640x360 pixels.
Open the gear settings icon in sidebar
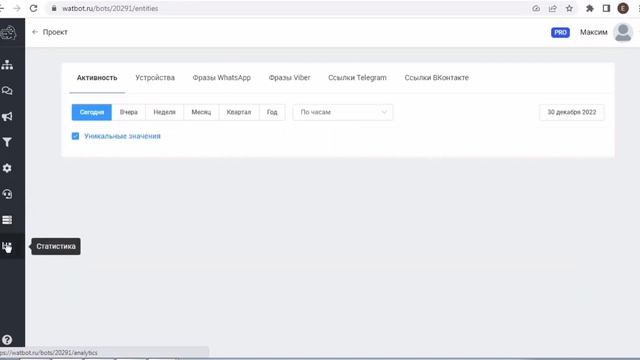7,168
